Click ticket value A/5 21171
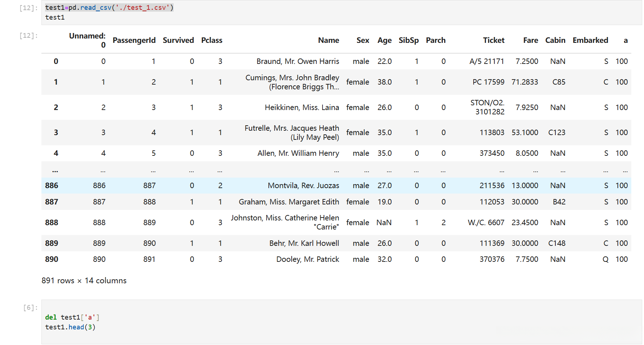Image resolution: width=644 pixels, height=345 pixels. point(487,61)
